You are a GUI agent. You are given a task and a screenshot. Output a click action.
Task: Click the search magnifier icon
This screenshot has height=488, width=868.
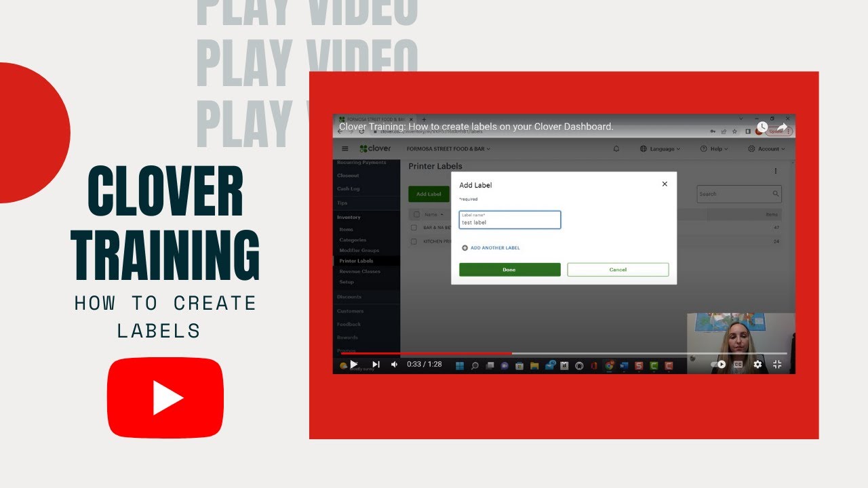point(776,194)
